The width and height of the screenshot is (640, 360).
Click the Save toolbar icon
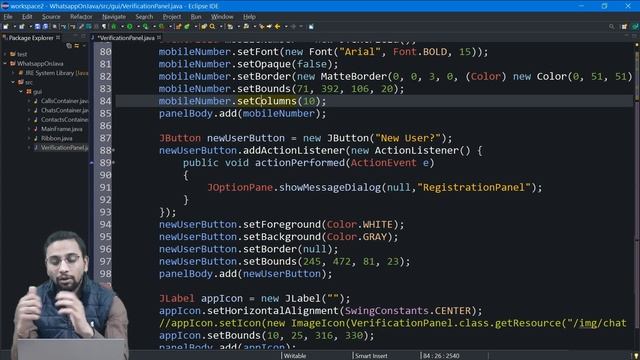tap(37, 27)
